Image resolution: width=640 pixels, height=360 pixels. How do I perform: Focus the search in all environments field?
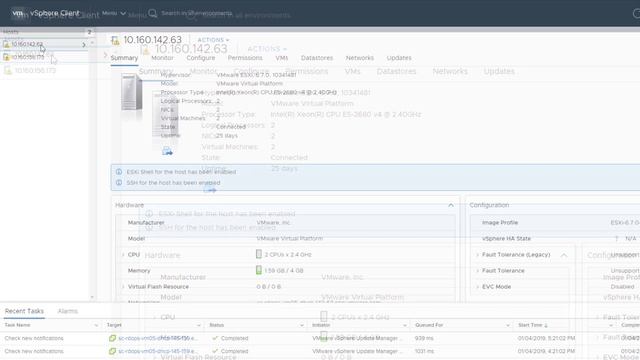[196, 13]
